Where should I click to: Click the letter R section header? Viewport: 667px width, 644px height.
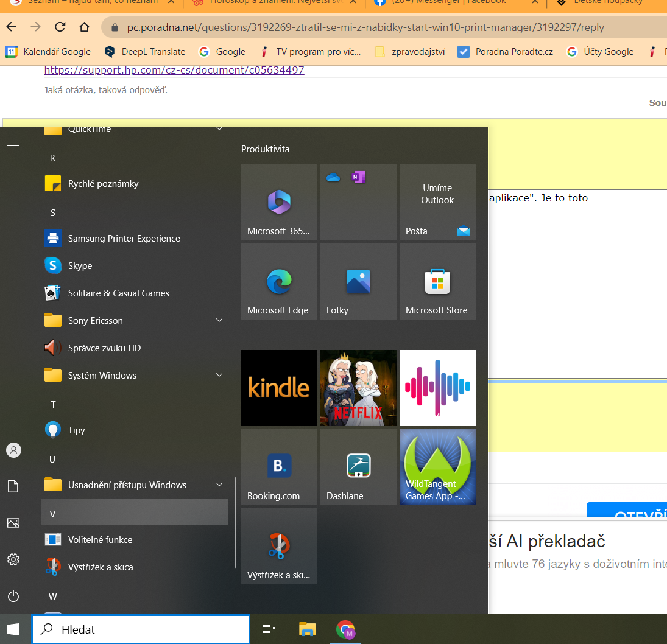[x=135, y=158]
